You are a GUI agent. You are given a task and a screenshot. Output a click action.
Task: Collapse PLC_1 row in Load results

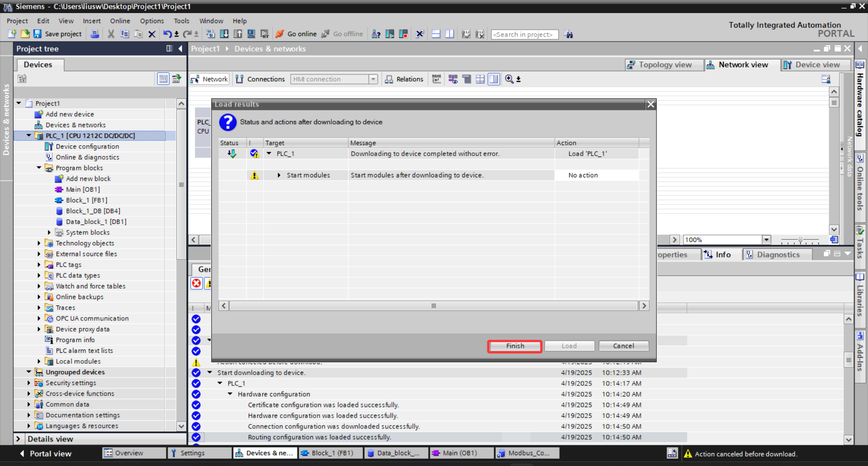click(x=269, y=153)
